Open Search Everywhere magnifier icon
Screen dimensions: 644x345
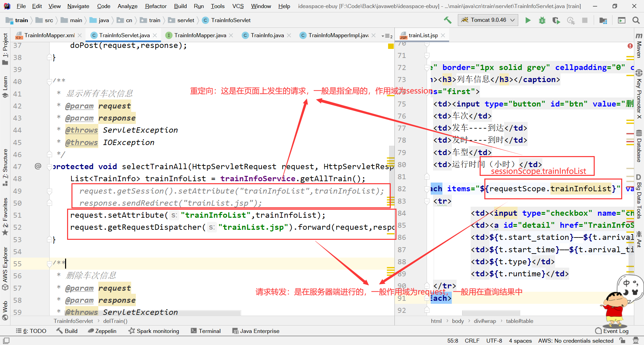click(x=636, y=20)
